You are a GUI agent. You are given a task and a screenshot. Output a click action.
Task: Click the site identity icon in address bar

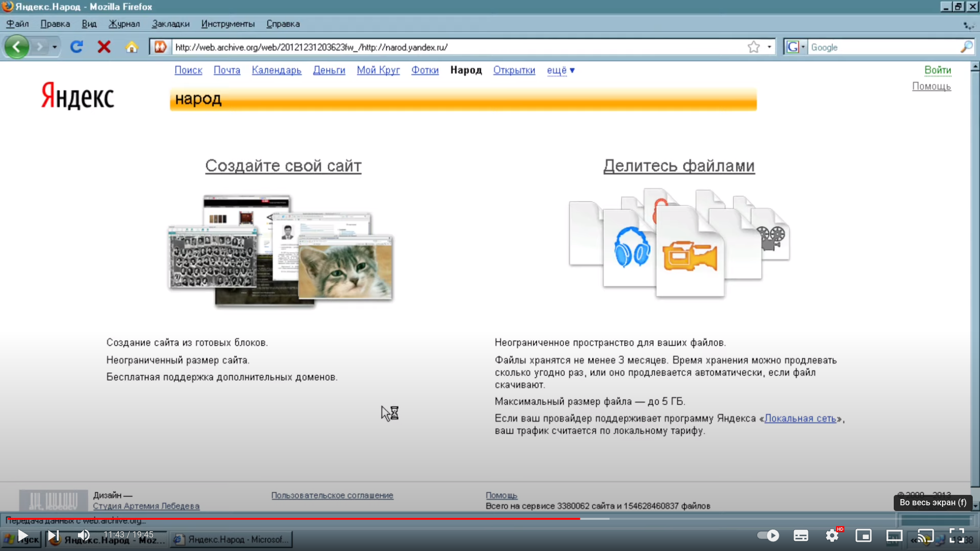click(160, 47)
